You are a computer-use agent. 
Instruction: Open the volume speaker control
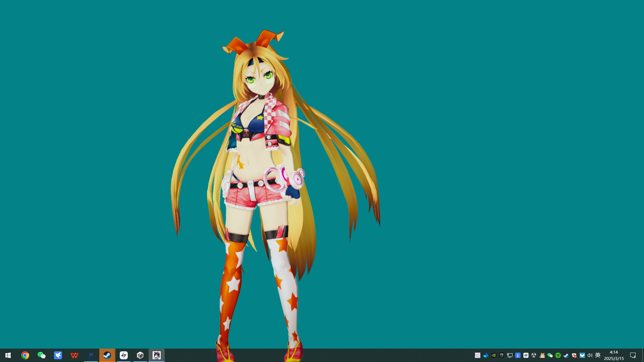point(590,355)
